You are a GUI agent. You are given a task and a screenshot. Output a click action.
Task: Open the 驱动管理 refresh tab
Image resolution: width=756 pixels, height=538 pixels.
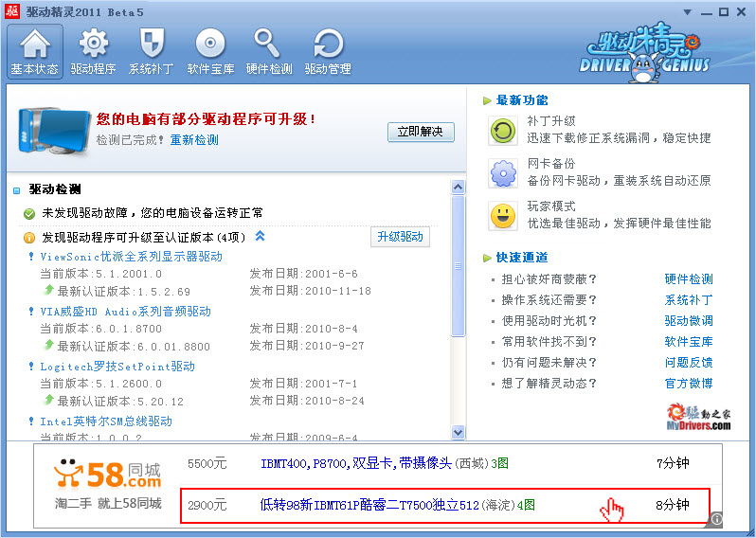point(328,51)
